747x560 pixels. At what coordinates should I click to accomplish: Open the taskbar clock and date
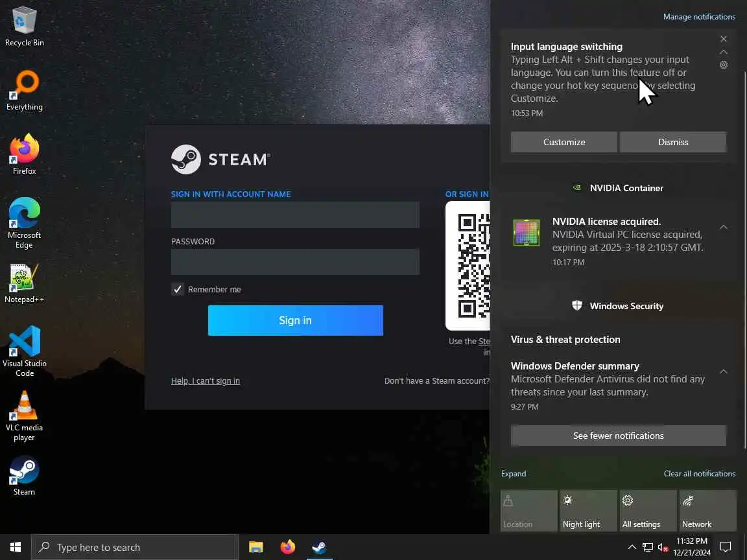(x=692, y=547)
